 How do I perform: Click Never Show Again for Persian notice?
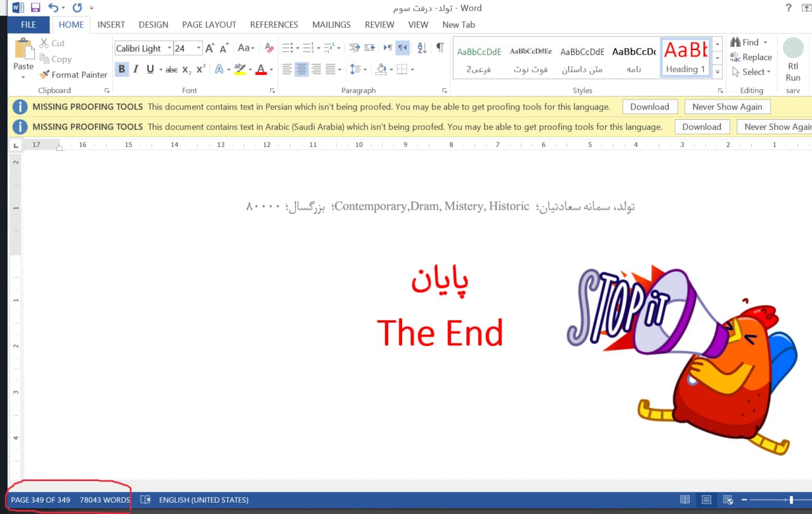tap(727, 107)
